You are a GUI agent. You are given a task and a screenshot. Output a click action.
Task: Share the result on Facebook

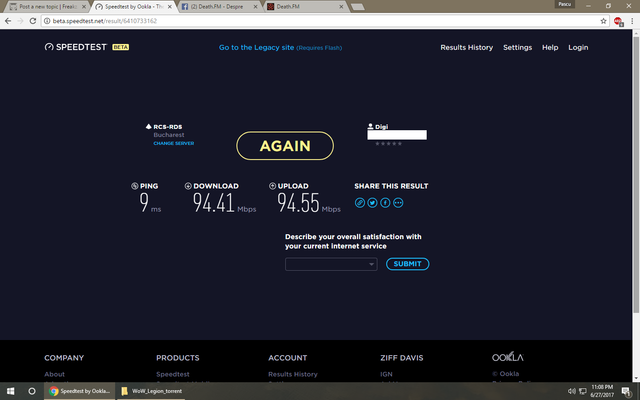tap(385, 202)
